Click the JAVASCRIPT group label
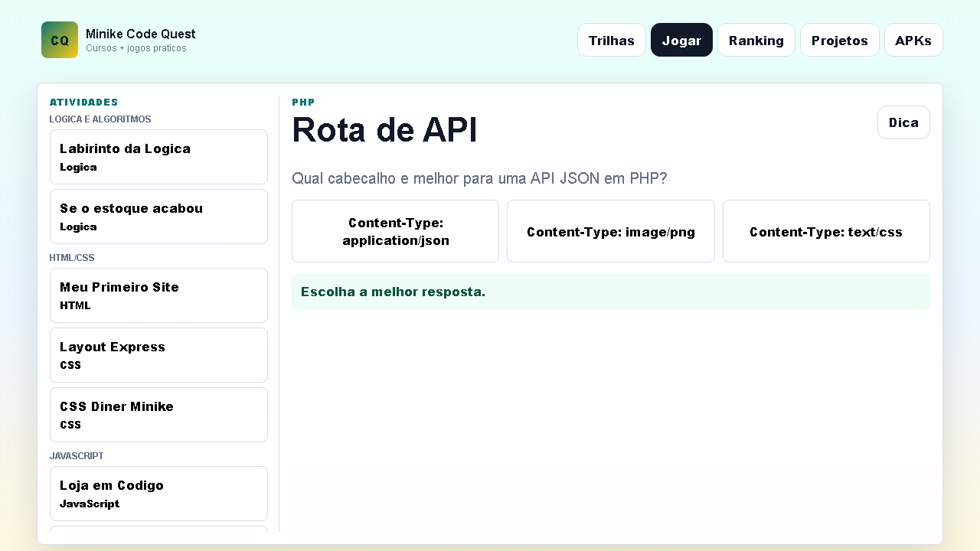The image size is (980, 551). (x=77, y=456)
